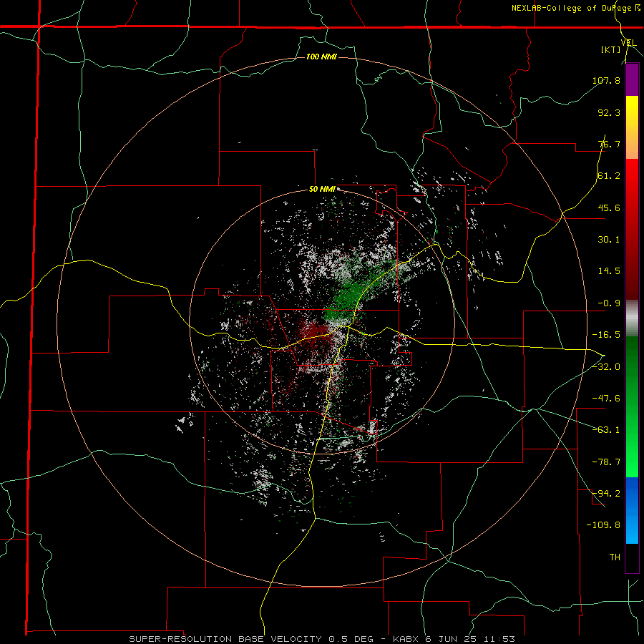Pick the gray near-zero segment of the color bar
This screenshot has width=644, height=644.
click(x=632, y=318)
